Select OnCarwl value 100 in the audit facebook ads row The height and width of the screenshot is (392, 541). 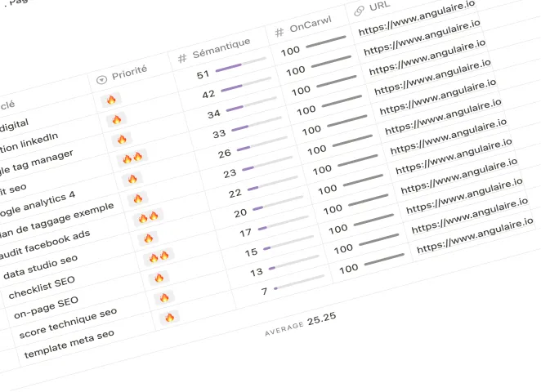[322, 170]
